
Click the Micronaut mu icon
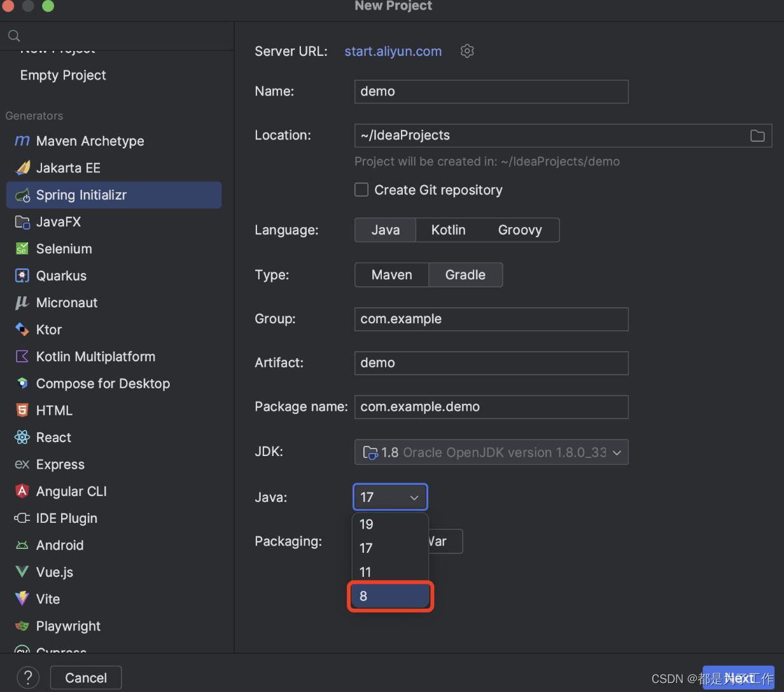tap(22, 303)
